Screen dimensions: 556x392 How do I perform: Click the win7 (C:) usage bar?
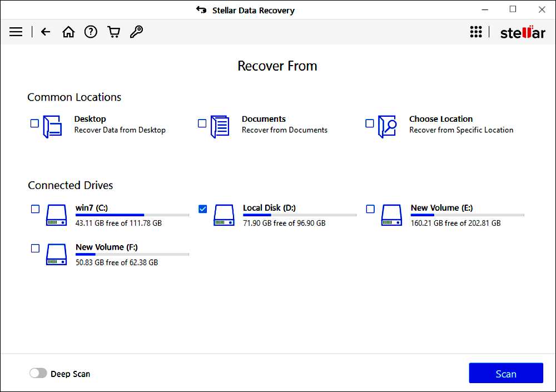tap(132, 215)
